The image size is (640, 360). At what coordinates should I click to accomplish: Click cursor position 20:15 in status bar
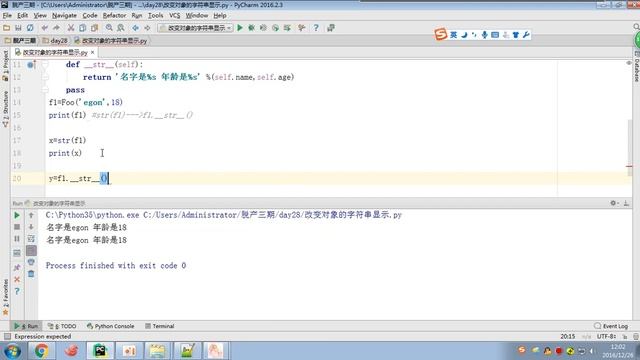[567, 337]
